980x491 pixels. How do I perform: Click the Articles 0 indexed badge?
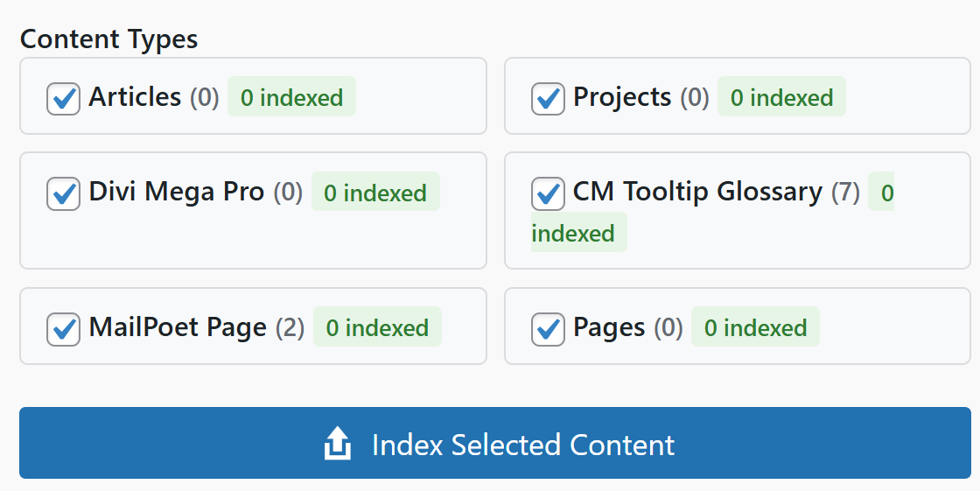tap(291, 97)
